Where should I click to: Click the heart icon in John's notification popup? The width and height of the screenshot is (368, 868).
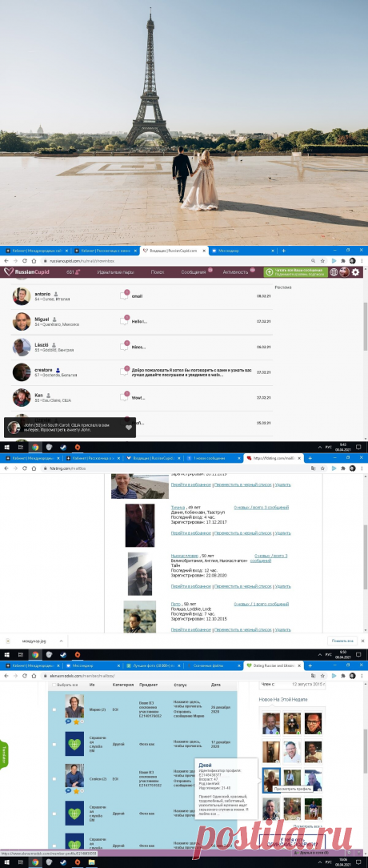(128, 428)
